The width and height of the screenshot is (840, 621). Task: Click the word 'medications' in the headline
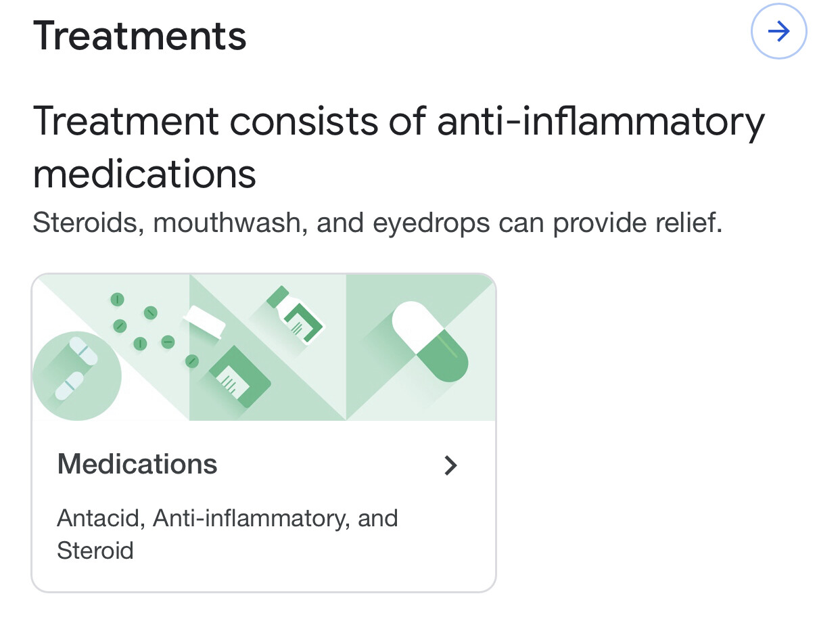pos(144,173)
